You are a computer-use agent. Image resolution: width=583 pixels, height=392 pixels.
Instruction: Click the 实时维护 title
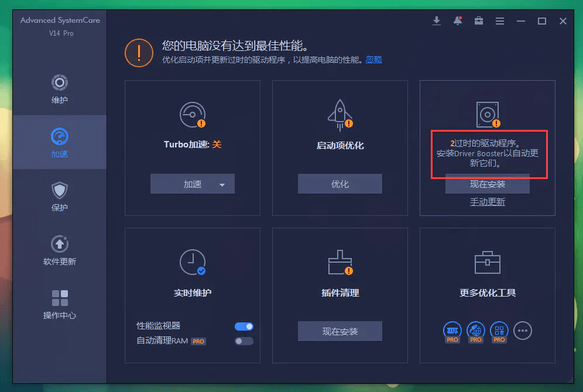[193, 293]
